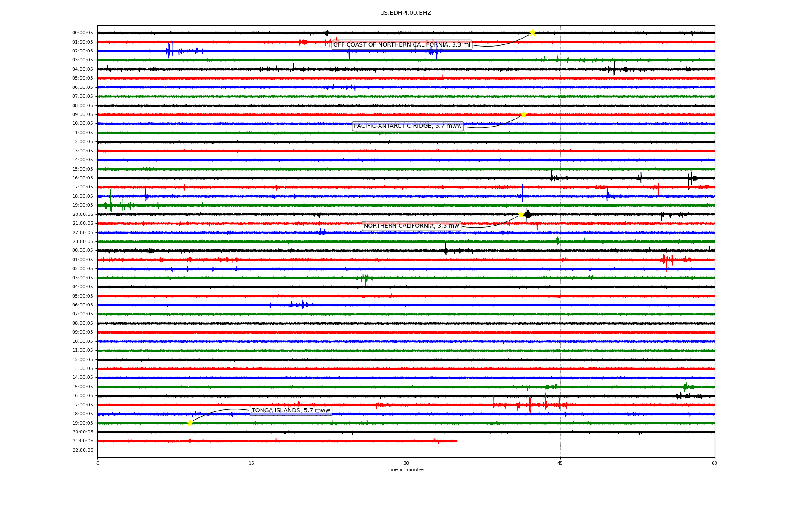
Task: Click the PACIFIC-ANTARCTIC RIDGE 5.7 mww label
Action: coord(408,126)
